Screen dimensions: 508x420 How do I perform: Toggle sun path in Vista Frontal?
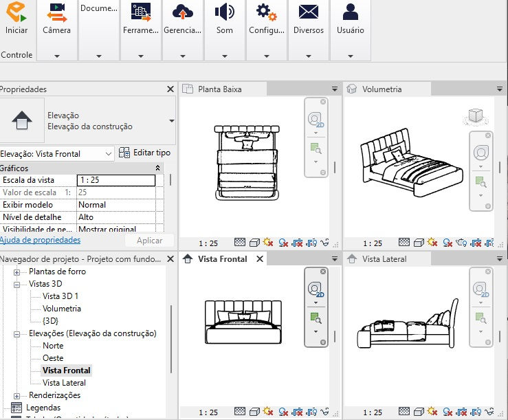tap(268, 411)
